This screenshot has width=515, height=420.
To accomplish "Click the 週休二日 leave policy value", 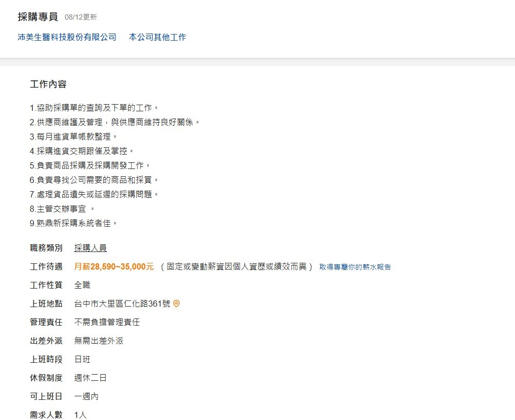I will tap(91, 378).
